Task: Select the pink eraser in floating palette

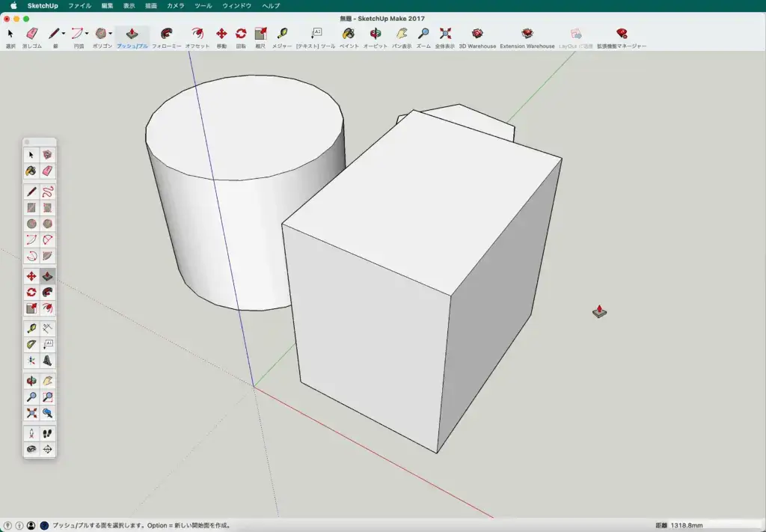Action: click(47, 171)
